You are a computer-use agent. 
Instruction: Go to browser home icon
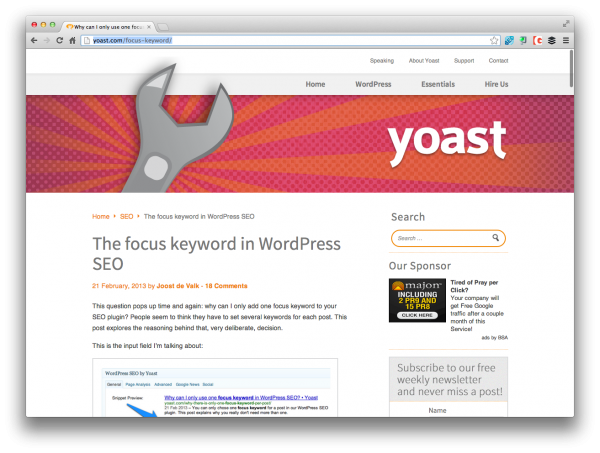pos(72,40)
